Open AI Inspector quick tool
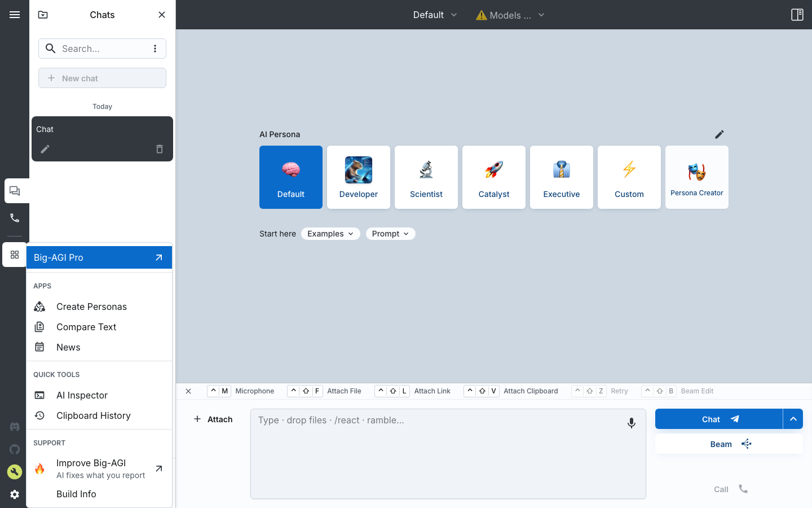The width and height of the screenshot is (812, 508). (x=99, y=395)
